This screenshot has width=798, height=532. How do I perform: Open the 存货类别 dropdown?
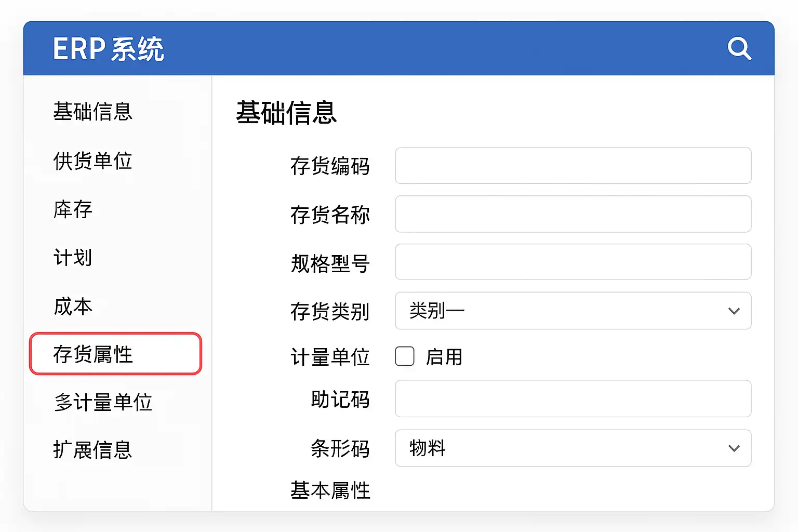click(x=573, y=311)
